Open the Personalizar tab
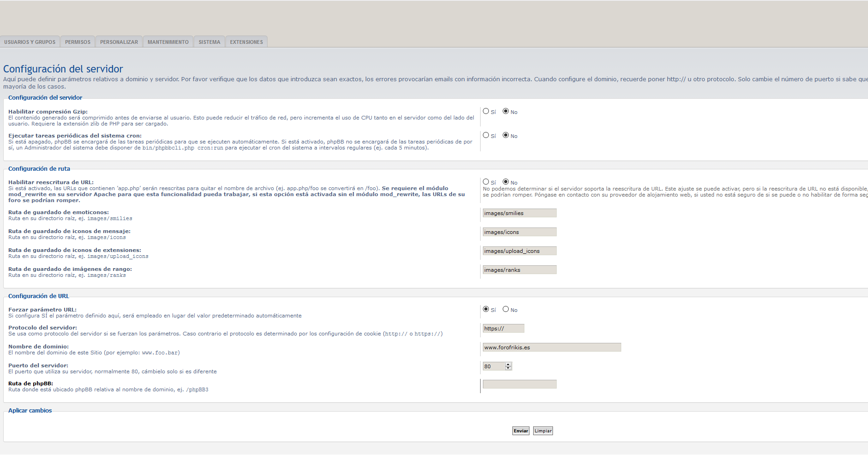The image size is (868, 455). tap(119, 42)
